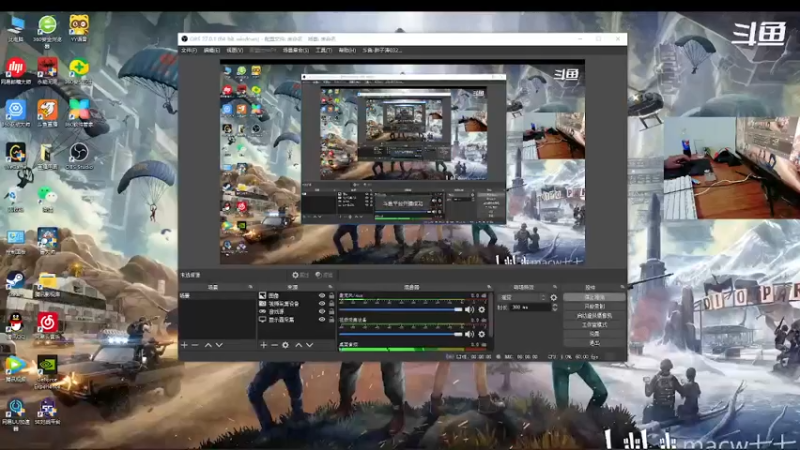Screen dimensions: 800x450
Task: Open the yellow folder on the desktop
Action: tap(47, 284)
